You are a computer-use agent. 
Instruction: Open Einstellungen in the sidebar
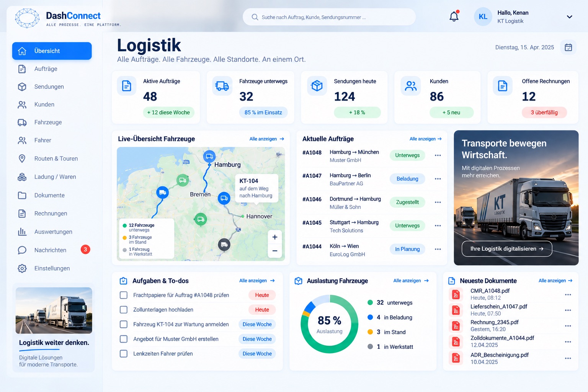(52, 268)
